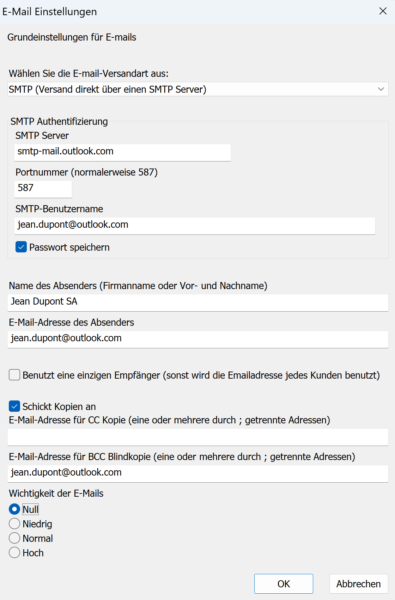Click the SMTP-Benutzername field
Image resolution: width=395 pixels, height=600 pixels.
194,225
